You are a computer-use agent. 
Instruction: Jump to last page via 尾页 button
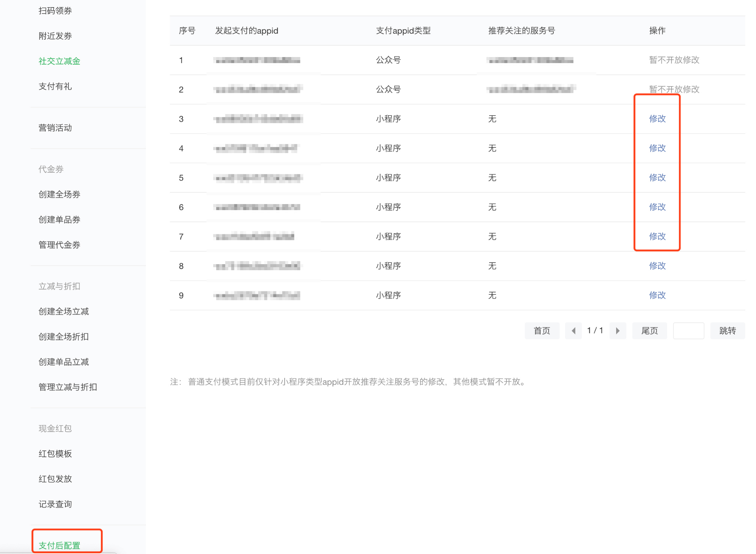(649, 331)
